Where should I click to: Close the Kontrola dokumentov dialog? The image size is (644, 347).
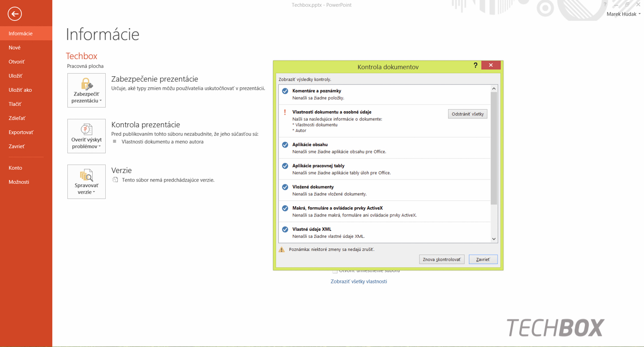click(491, 65)
